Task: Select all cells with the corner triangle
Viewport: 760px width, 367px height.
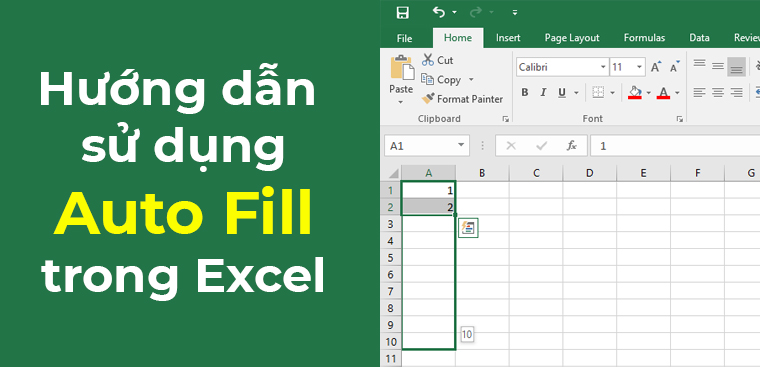Action: (394, 173)
